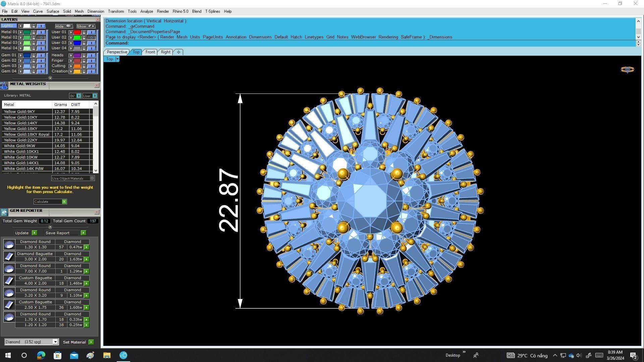
Task: Click green arrow beside 7.00 X 7.00 diamond
Action: (x=87, y=271)
